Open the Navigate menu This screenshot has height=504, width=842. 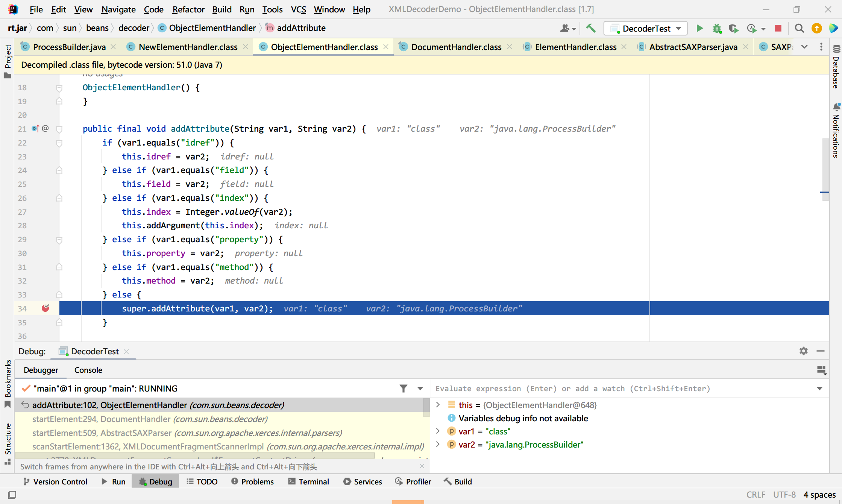pyautogui.click(x=118, y=9)
